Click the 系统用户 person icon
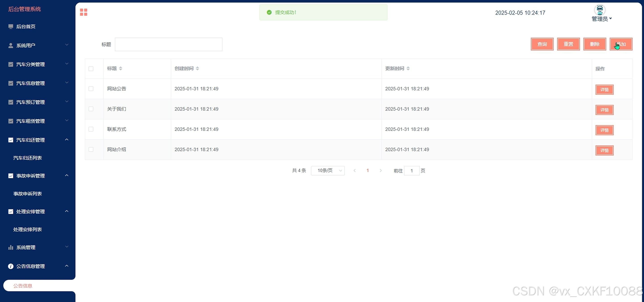The width and height of the screenshot is (644, 302). (11, 45)
